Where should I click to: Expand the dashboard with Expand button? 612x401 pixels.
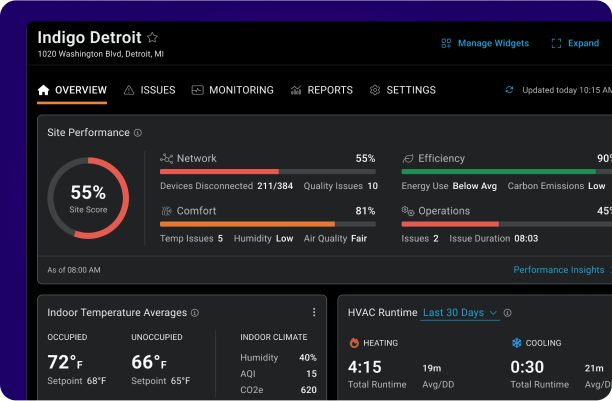(575, 44)
